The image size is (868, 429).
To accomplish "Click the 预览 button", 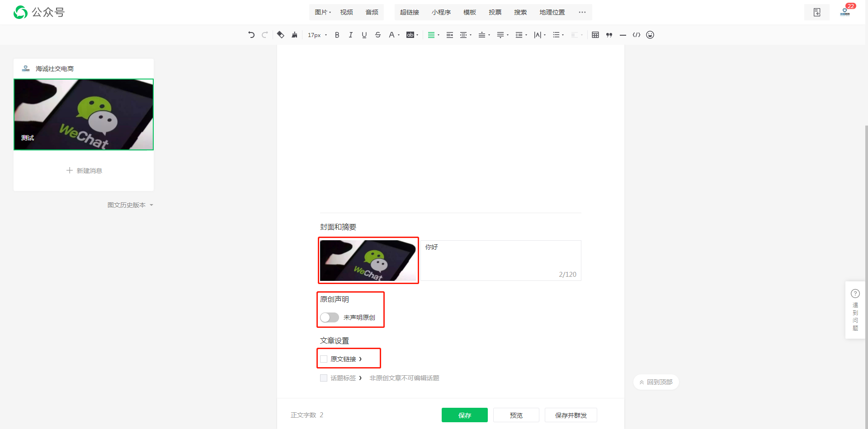I will pos(516,415).
